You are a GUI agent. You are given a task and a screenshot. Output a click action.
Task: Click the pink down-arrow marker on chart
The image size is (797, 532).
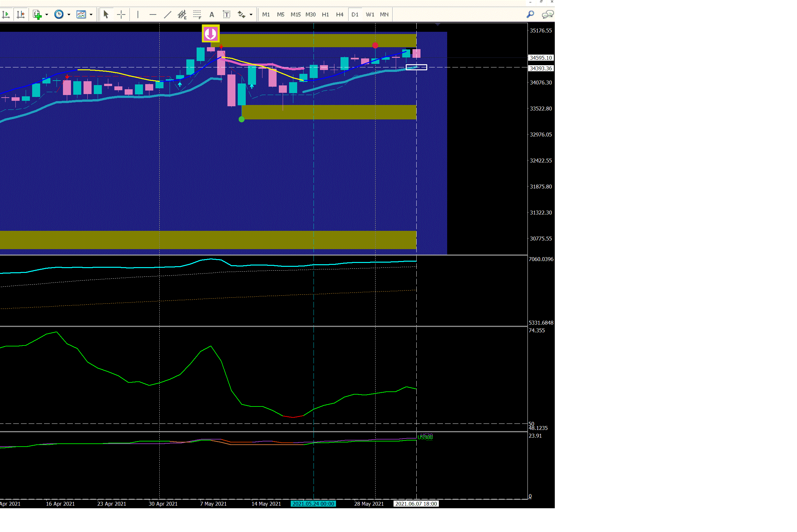click(x=210, y=34)
